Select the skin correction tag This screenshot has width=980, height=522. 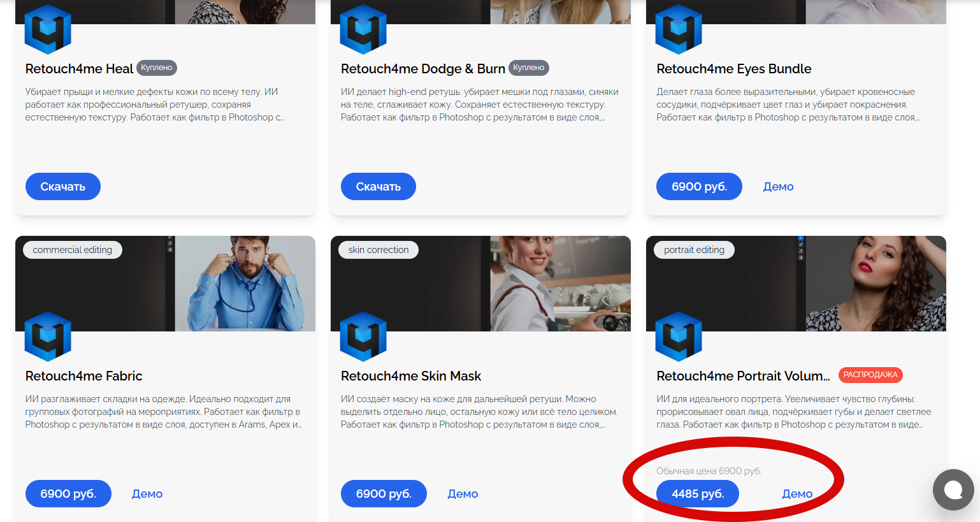(378, 250)
